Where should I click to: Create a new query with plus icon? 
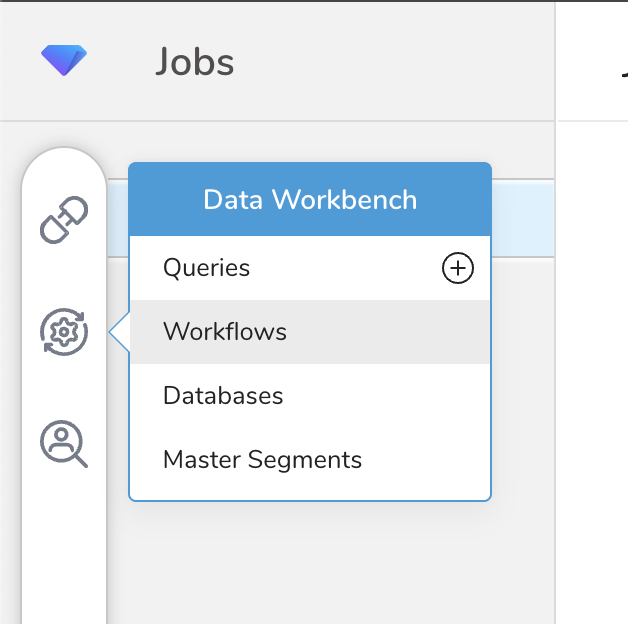(458, 268)
